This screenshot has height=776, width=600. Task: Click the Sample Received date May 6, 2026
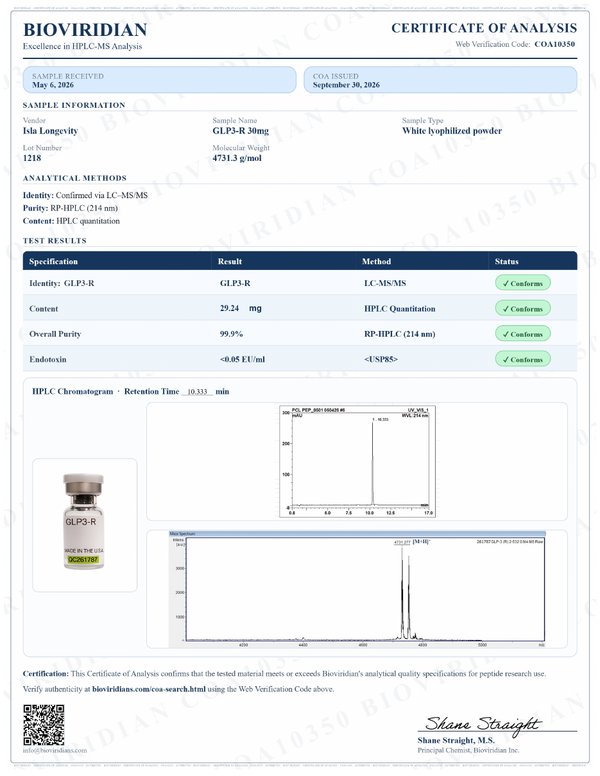(53, 85)
